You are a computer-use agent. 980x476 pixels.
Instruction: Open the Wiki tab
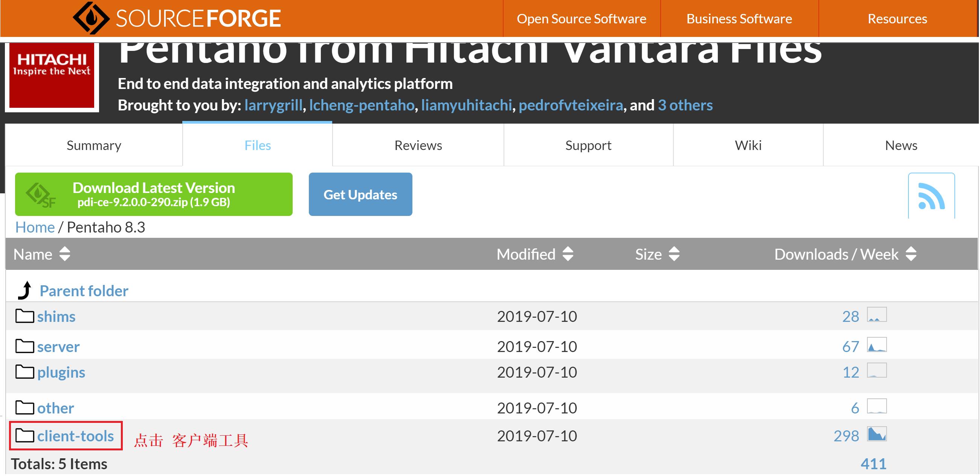coord(748,145)
